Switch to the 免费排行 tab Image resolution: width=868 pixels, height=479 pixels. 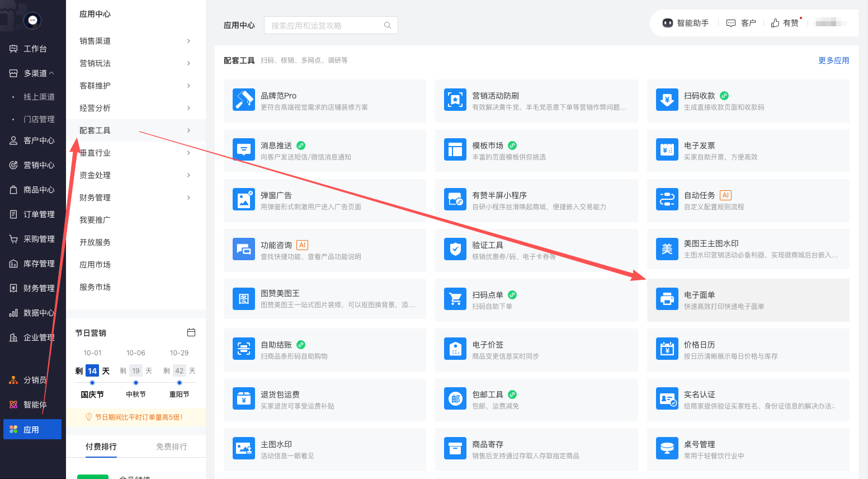pos(171,447)
